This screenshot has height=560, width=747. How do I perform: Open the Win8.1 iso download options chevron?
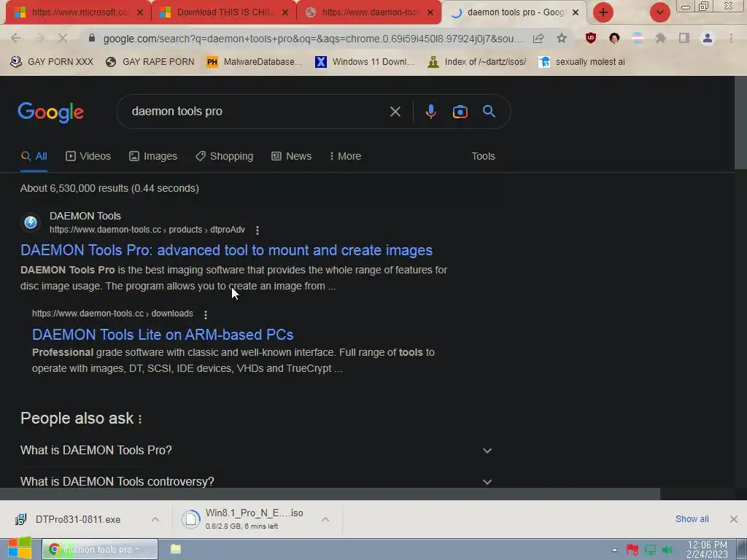(x=325, y=519)
